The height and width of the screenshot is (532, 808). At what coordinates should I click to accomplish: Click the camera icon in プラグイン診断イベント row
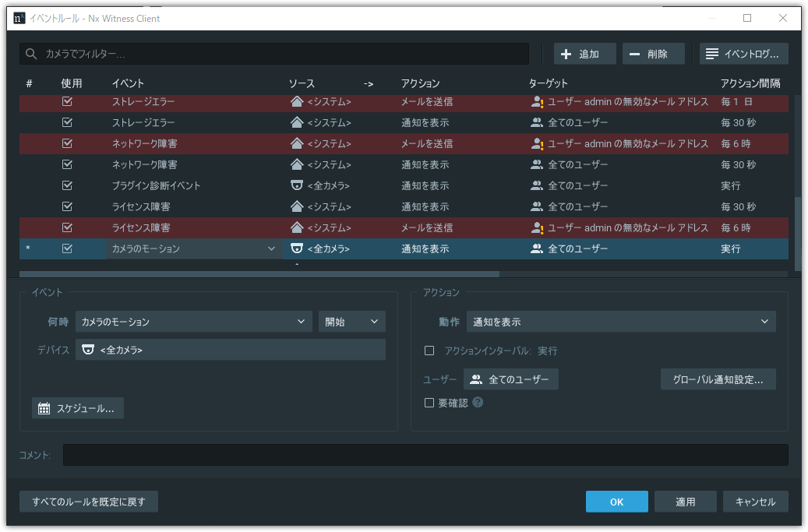tap(296, 185)
